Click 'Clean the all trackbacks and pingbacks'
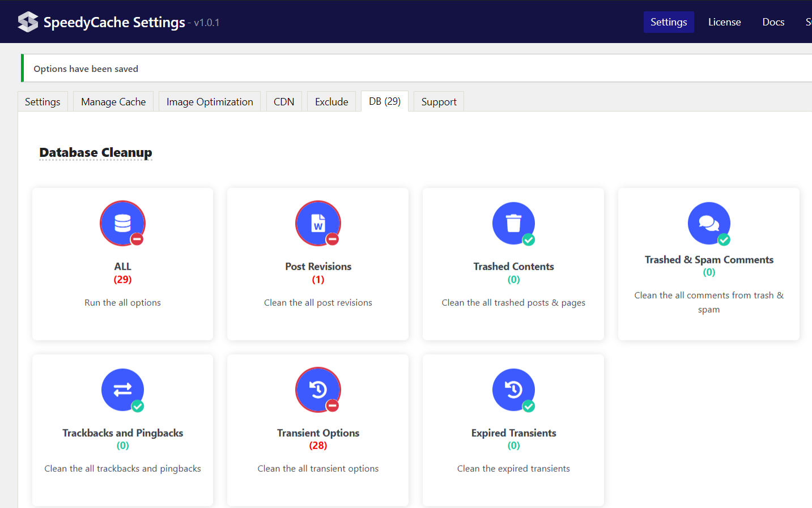 [x=122, y=468]
